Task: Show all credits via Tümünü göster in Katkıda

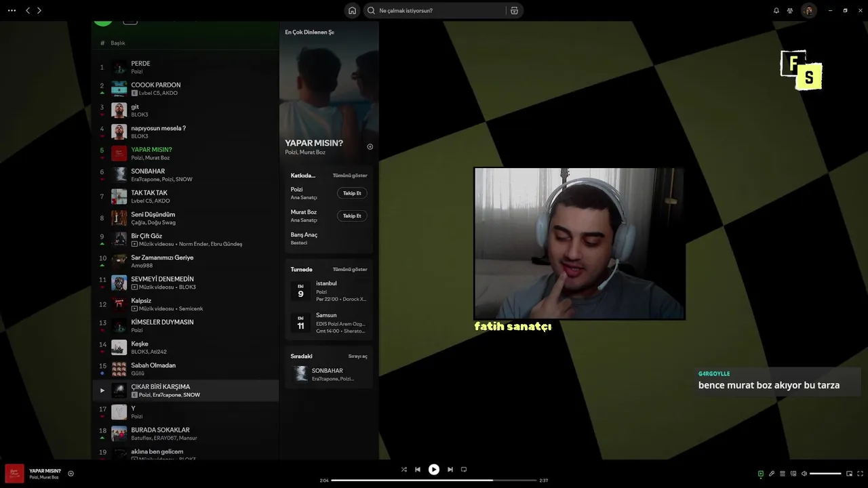Action: pyautogui.click(x=350, y=176)
